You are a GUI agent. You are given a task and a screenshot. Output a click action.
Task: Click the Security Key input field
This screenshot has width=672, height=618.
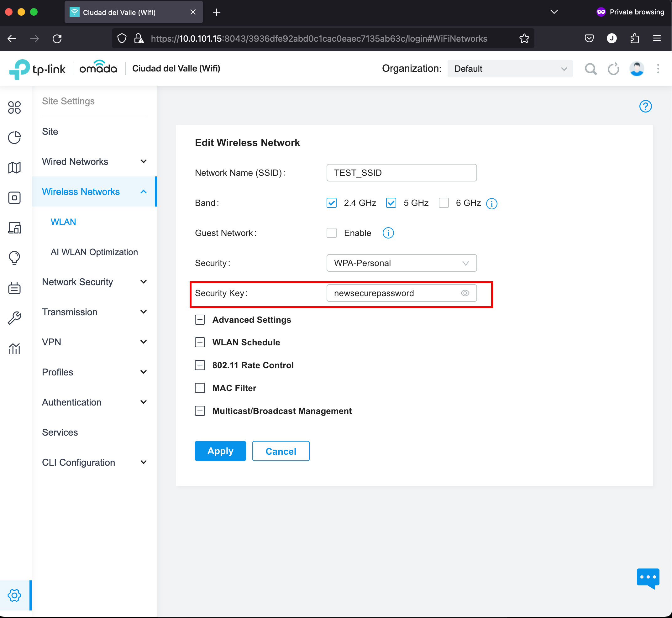402,293
